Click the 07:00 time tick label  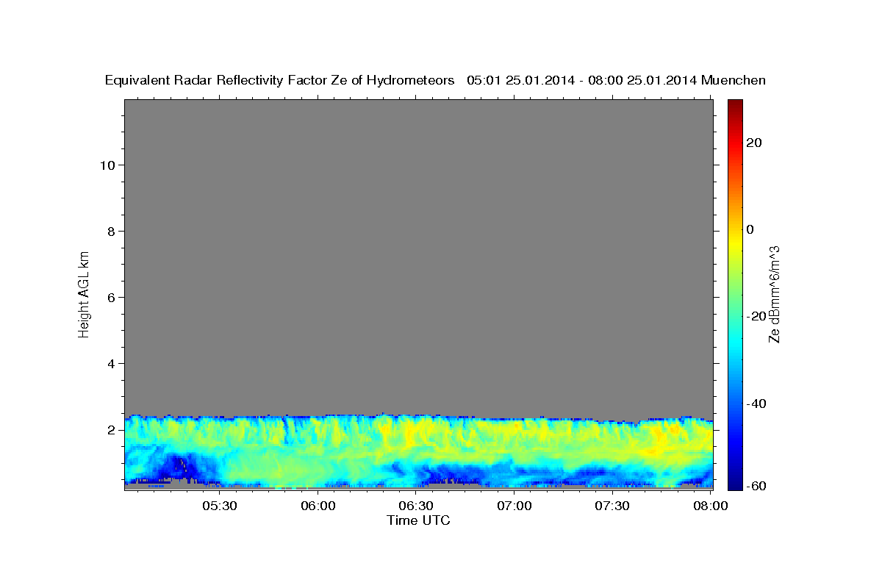click(514, 506)
